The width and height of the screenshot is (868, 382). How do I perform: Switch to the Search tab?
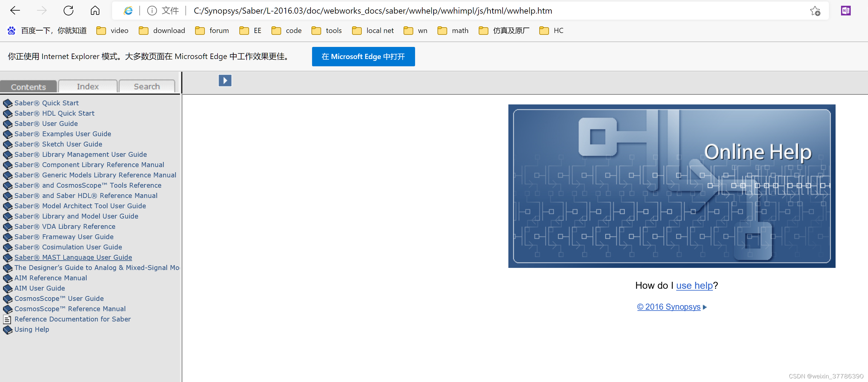pyautogui.click(x=147, y=87)
